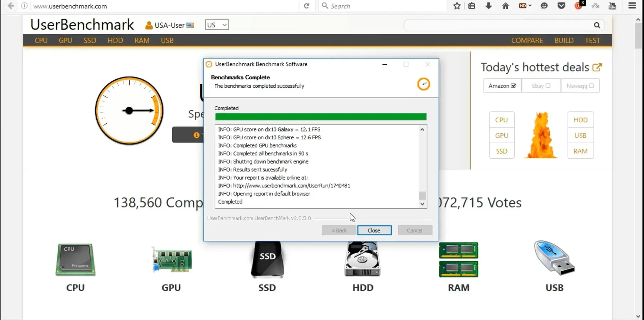Click the www.userbenchmark.com address bar
The width and height of the screenshot is (644, 320).
pos(165,6)
